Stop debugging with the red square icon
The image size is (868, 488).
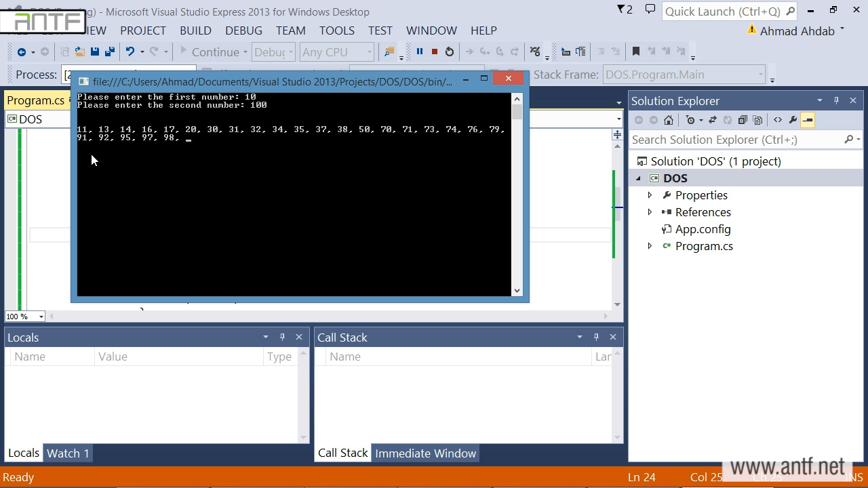(434, 52)
